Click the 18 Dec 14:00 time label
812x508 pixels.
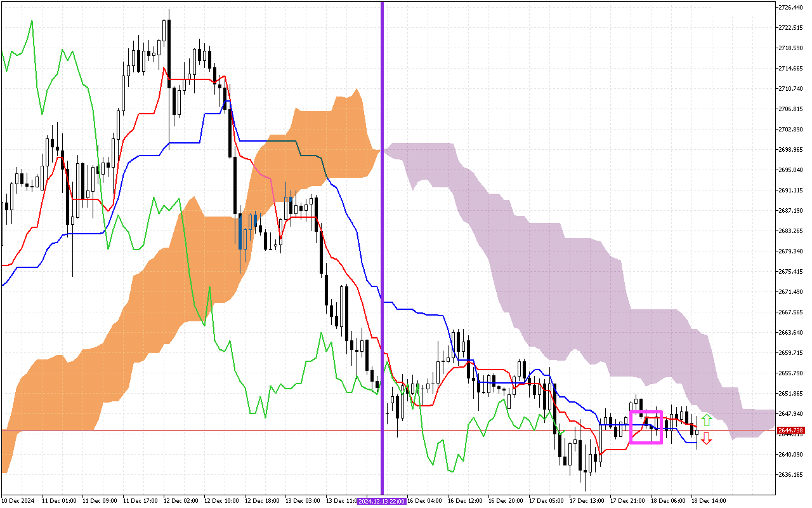tap(709, 501)
